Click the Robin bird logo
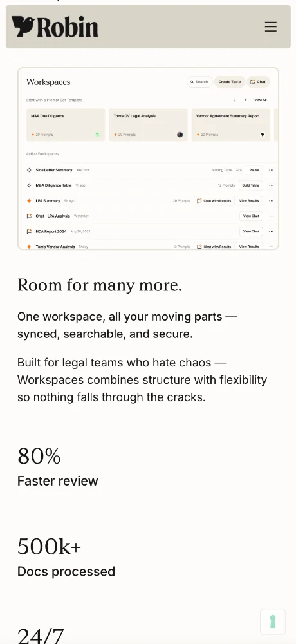The width and height of the screenshot is (296, 644). point(55,27)
